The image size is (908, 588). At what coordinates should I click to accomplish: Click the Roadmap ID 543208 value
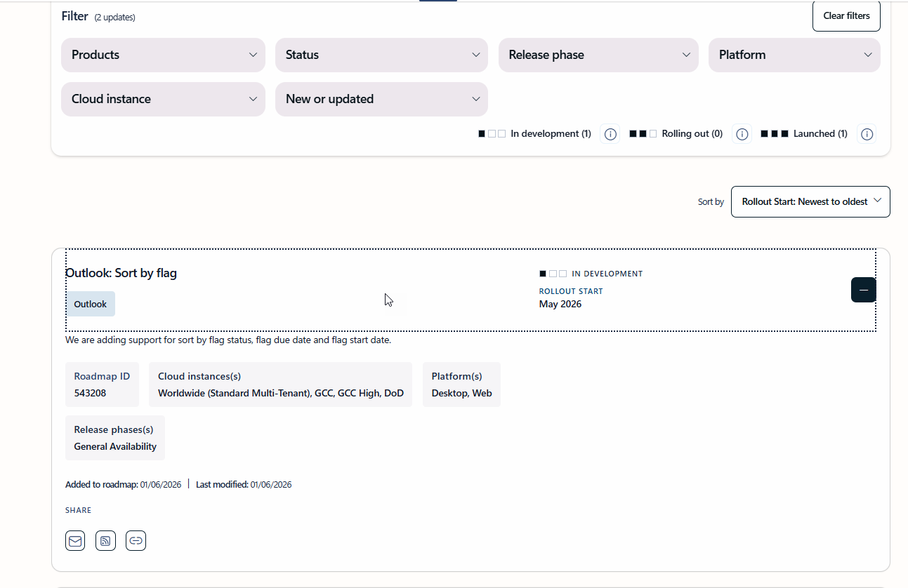90,393
